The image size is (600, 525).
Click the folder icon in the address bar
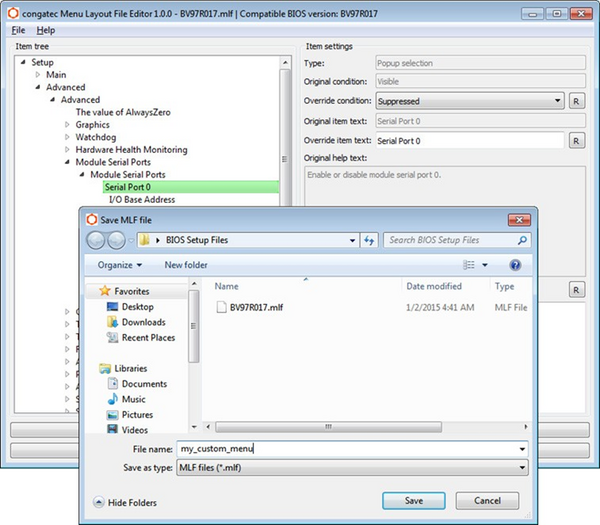click(x=145, y=240)
